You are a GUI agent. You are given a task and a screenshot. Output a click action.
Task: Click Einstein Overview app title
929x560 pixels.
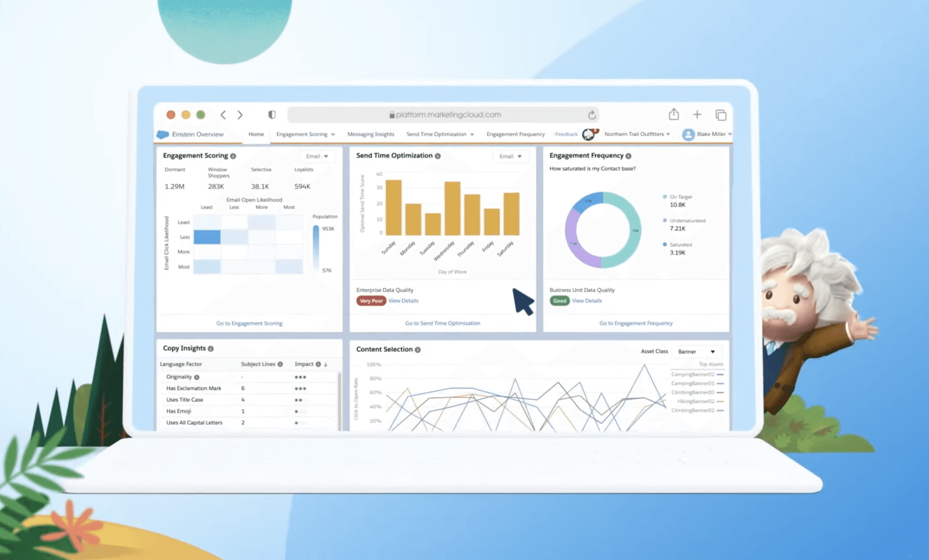[198, 134]
